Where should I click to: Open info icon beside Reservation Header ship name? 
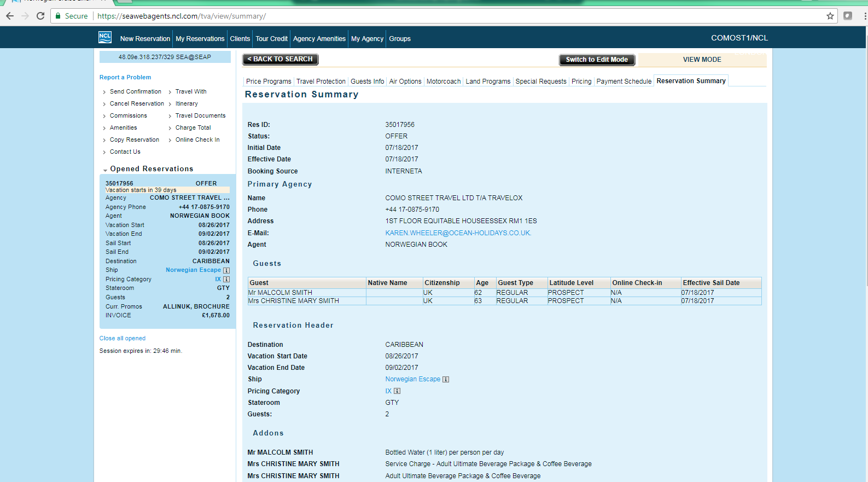[x=446, y=380]
